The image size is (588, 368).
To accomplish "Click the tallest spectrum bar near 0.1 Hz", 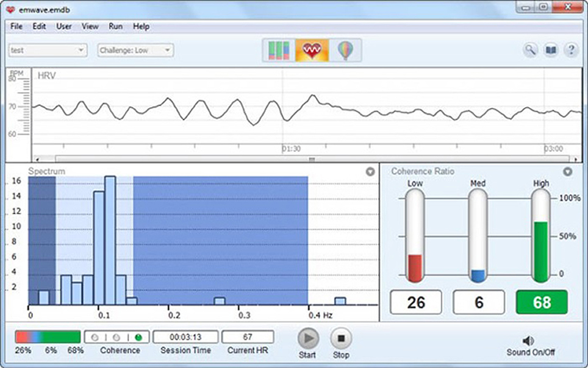I will (x=110, y=240).
